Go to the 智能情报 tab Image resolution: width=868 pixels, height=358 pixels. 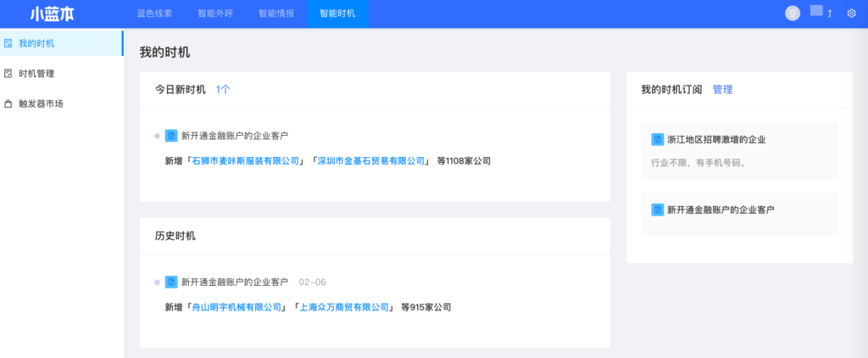click(x=275, y=14)
